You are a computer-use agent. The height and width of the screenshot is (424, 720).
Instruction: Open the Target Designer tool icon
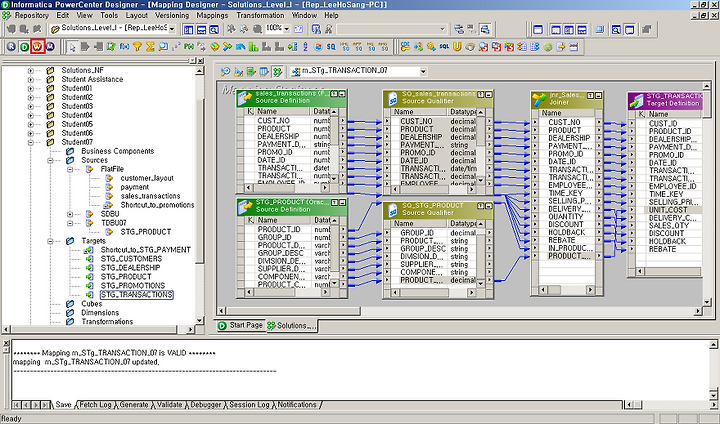pos(238,72)
